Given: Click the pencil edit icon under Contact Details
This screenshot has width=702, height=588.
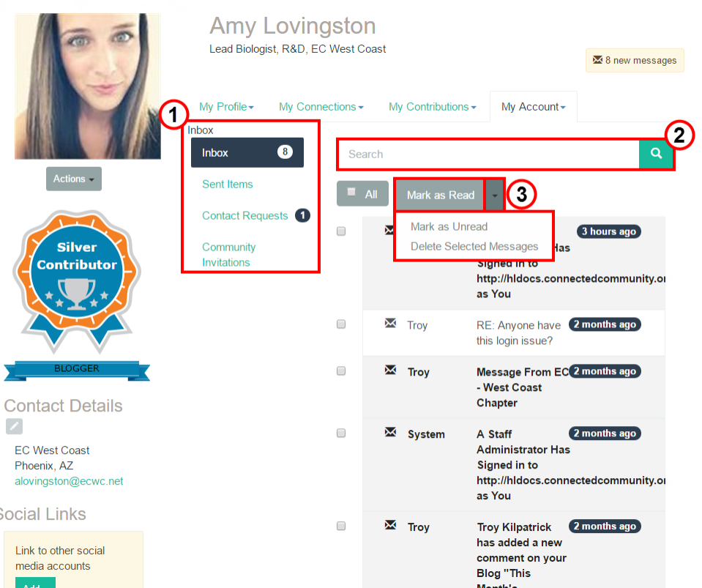Looking at the screenshot, I should tap(15, 426).
